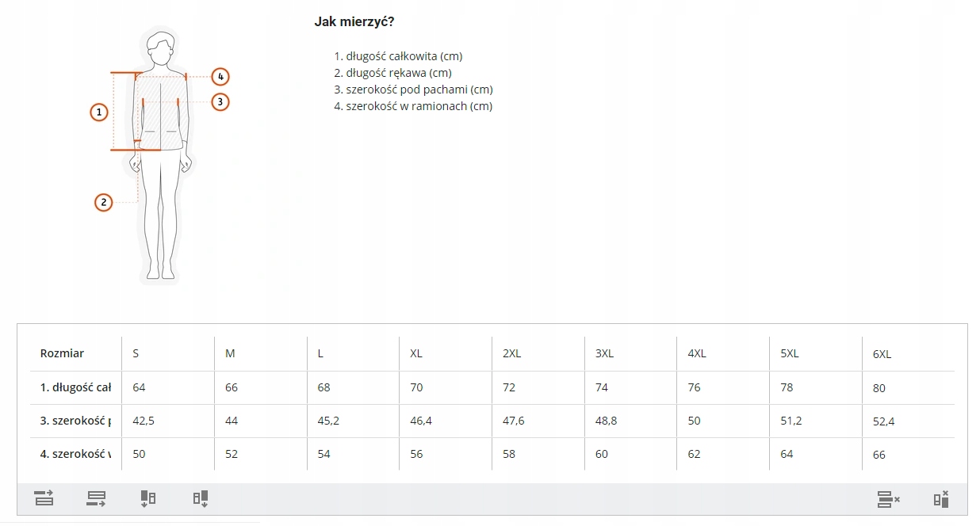This screenshot has height=526, width=980.
Task: Click the cell with value 42,5
Action: [x=144, y=421]
